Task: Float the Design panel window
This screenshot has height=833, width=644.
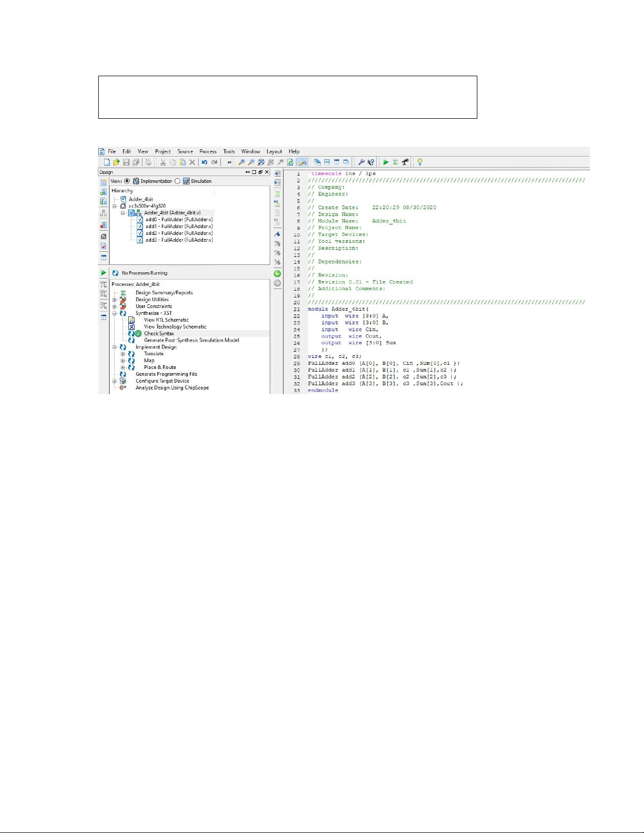Action: tap(261, 172)
